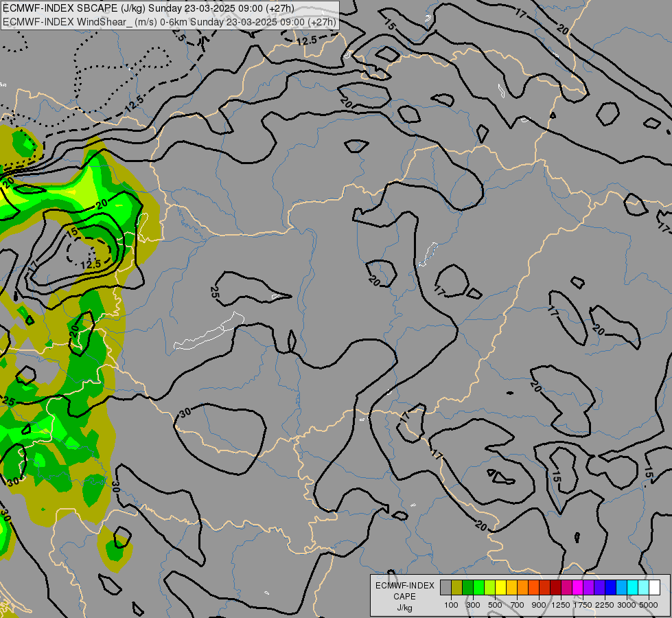Viewport: 672px width, 618px height.
Task: Click the 5000 tick label in the legend
Action: [649, 605]
